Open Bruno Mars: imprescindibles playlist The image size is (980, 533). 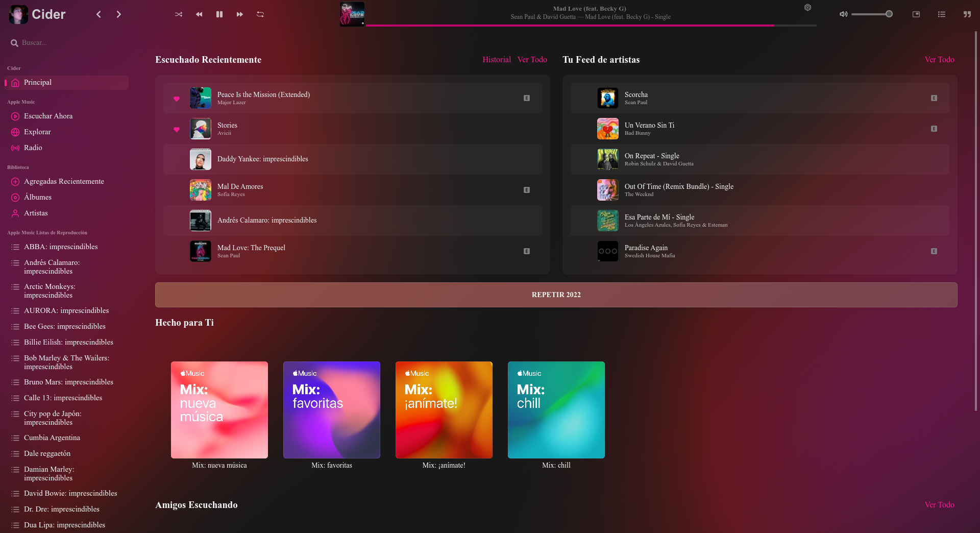[66, 382]
